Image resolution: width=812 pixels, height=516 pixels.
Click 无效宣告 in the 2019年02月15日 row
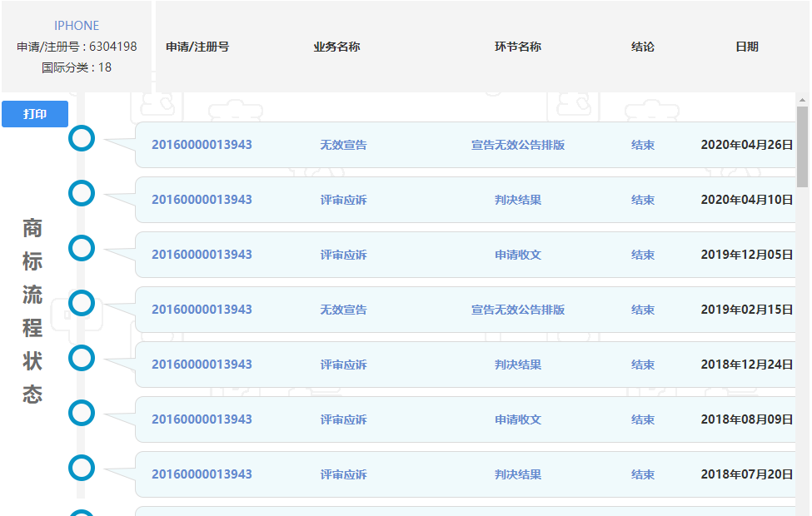[343, 310]
